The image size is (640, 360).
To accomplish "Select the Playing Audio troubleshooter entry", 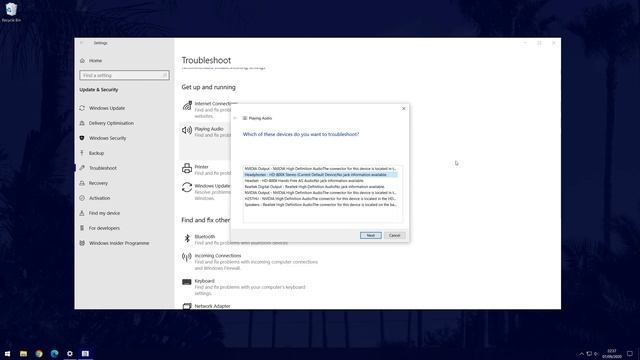I will 209,129.
